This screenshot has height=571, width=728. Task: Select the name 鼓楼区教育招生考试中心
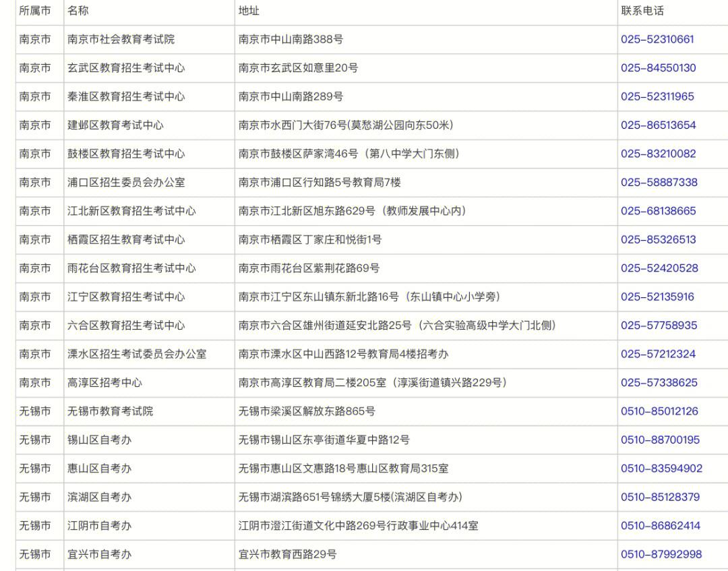click(x=126, y=154)
